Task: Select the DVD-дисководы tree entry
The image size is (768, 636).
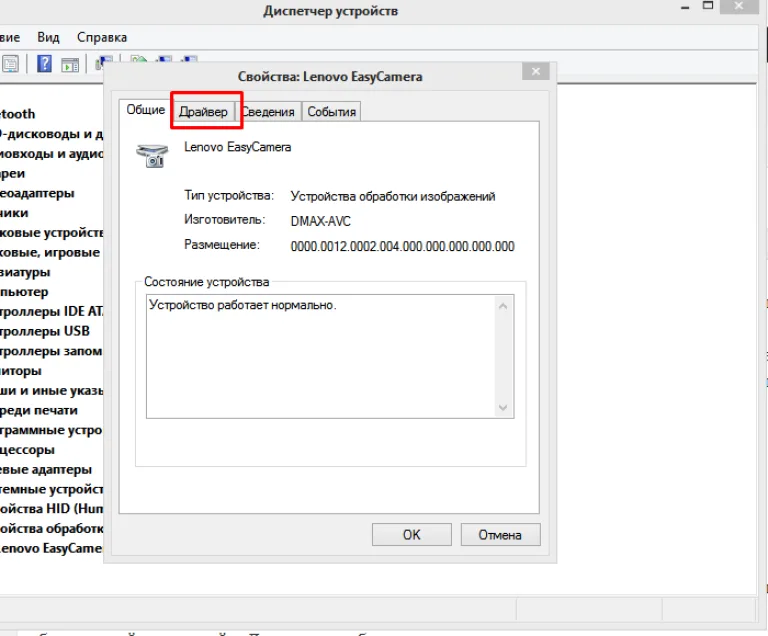Action: pyautogui.click(x=51, y=134)
